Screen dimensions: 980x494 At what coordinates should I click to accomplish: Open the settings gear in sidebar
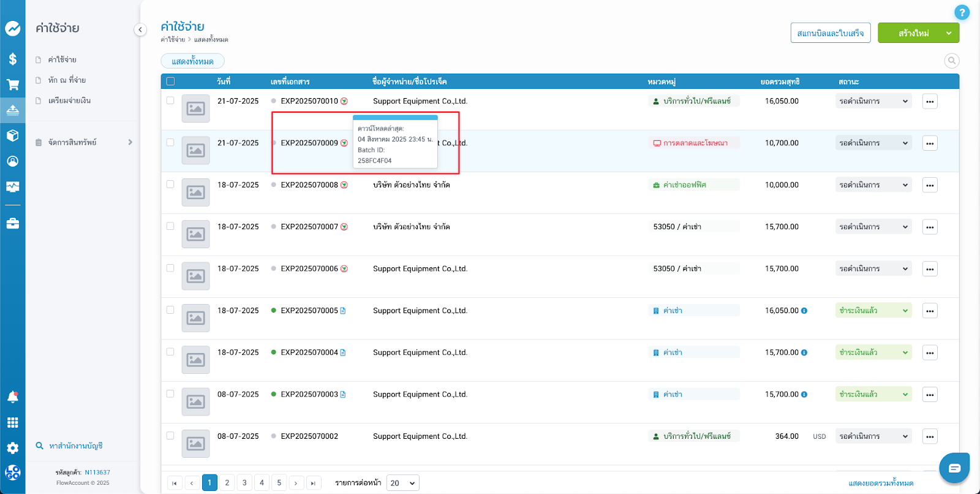12,448
